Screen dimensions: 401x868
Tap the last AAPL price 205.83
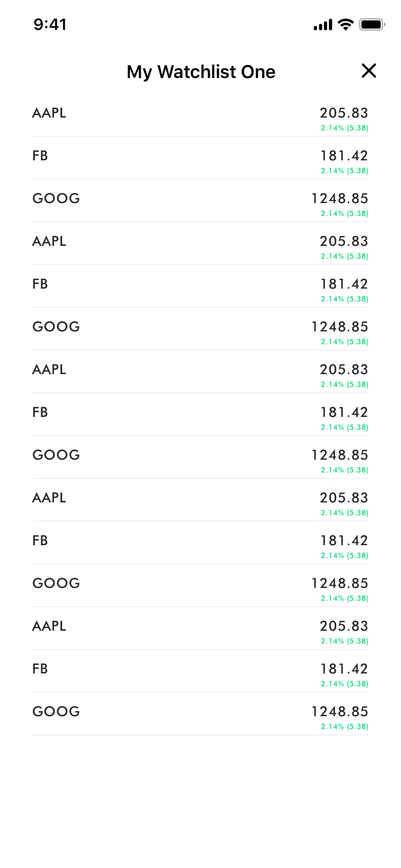[344, 626]
